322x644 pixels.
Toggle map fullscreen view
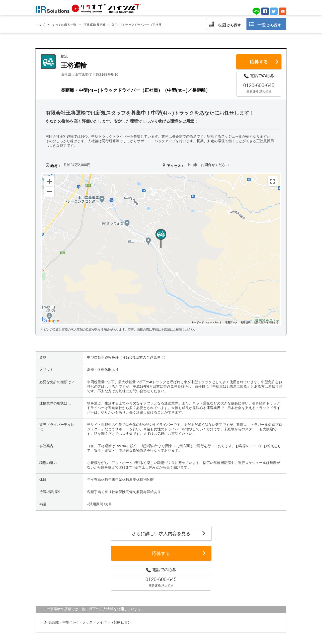coord(273,181)
